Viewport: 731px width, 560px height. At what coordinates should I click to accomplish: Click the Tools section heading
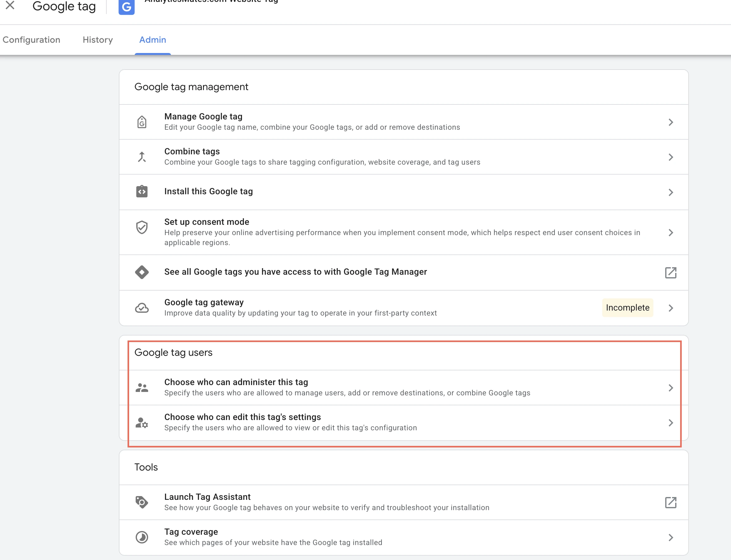(146, 467)
